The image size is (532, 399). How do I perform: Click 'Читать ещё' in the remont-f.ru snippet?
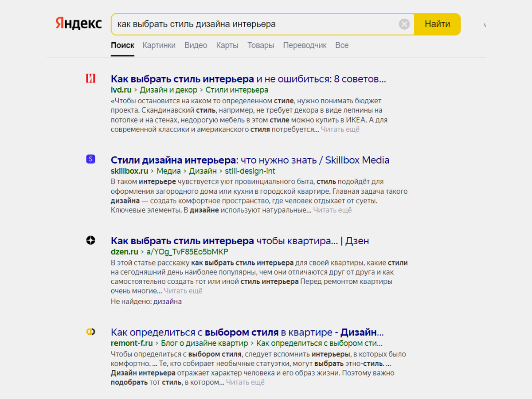point(245,382)
